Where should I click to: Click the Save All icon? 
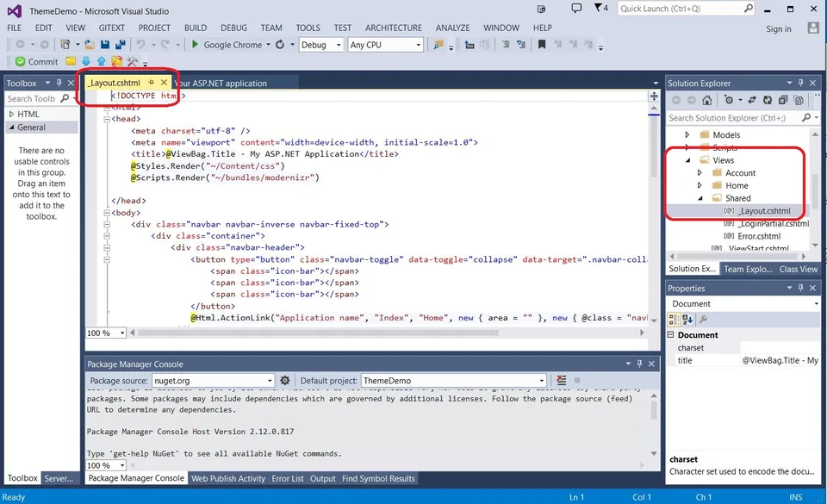(121, 45)
